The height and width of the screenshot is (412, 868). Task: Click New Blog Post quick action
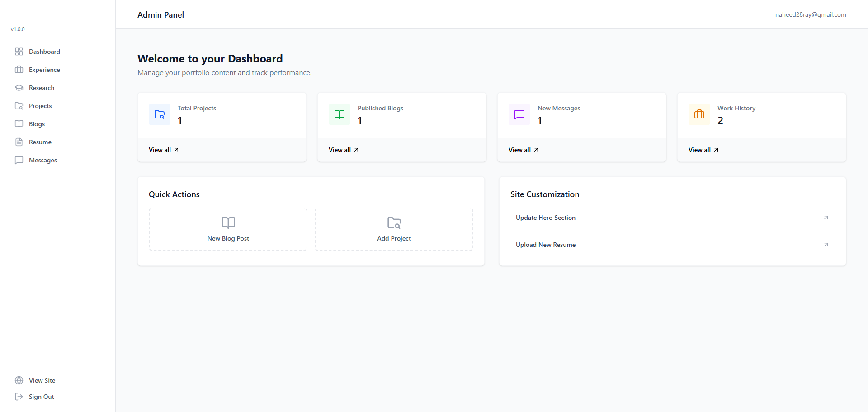pos(227,229)
